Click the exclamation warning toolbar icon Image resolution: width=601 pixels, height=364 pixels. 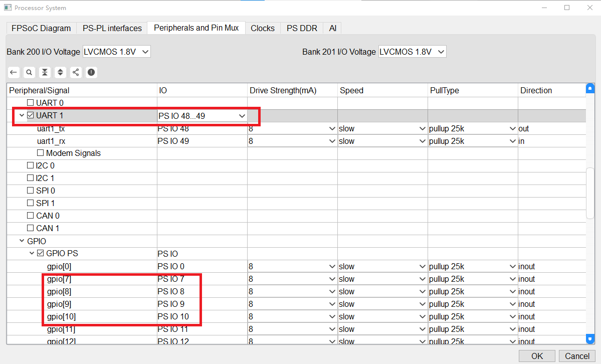(91, 72)
